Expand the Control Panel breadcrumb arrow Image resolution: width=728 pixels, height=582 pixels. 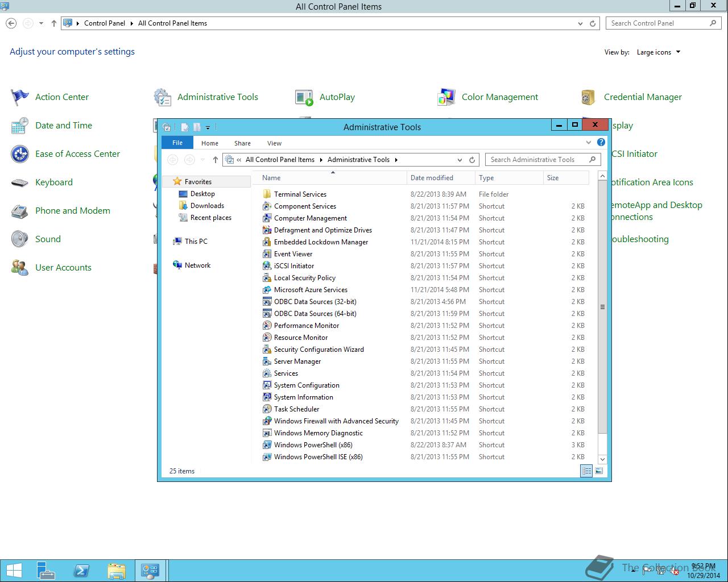(131, 23)
